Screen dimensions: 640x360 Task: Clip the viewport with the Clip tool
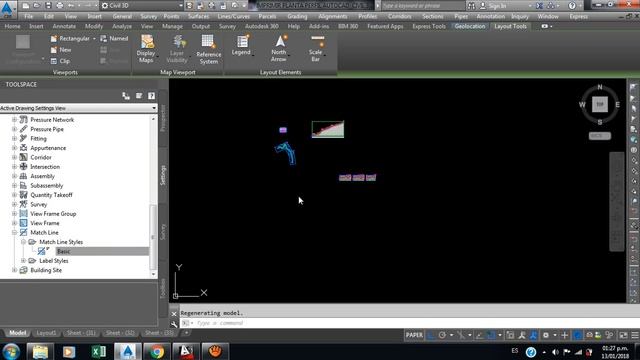(60, 61)
